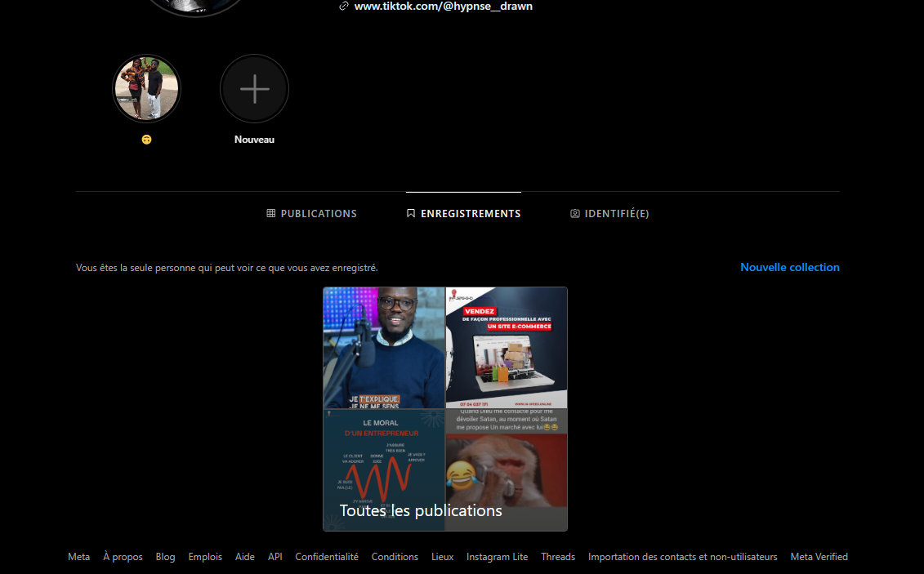Click the tagged person icon beside Identifié(e)
924x574 pixels.
pyautogui.click(x=575, y=214)
